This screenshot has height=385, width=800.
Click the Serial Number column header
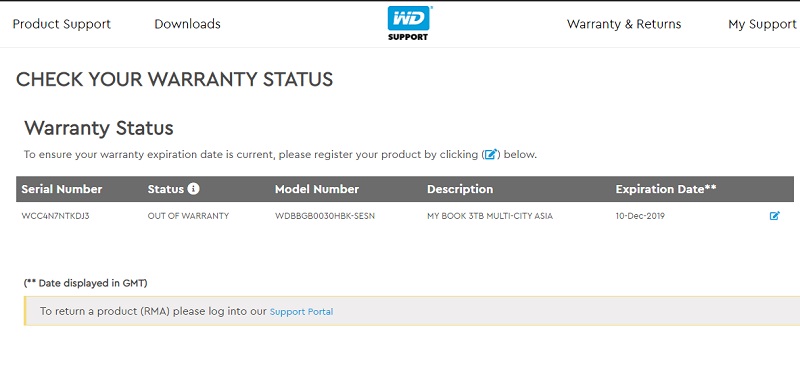[x=62, y=189]
